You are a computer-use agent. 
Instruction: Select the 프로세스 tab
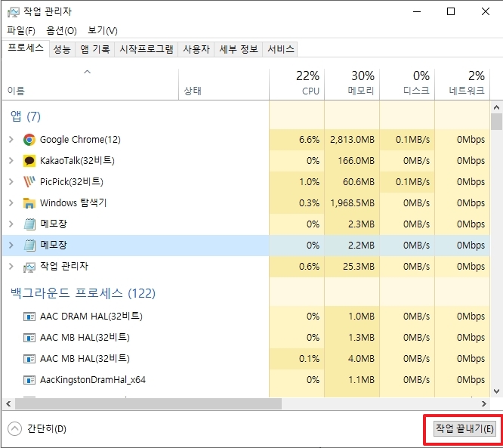[26, 48]
